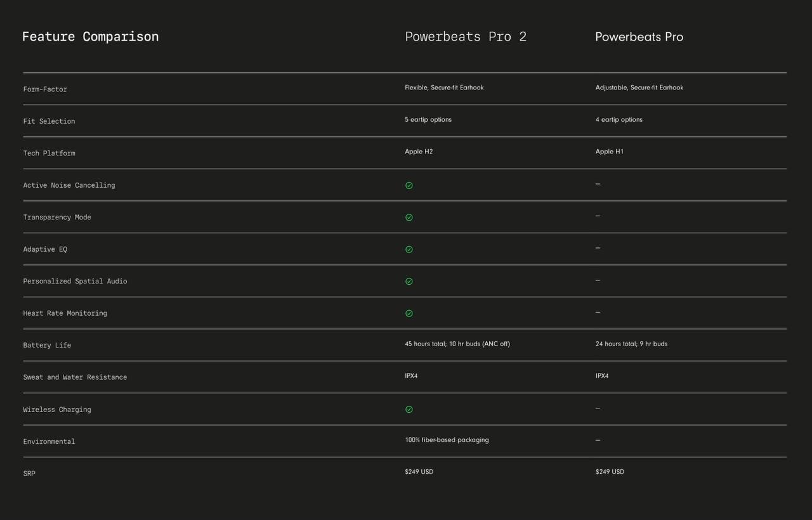Click the Powerbeats Pro dash for Wireless Charging
812x520 pixels.
click(598, 408)
